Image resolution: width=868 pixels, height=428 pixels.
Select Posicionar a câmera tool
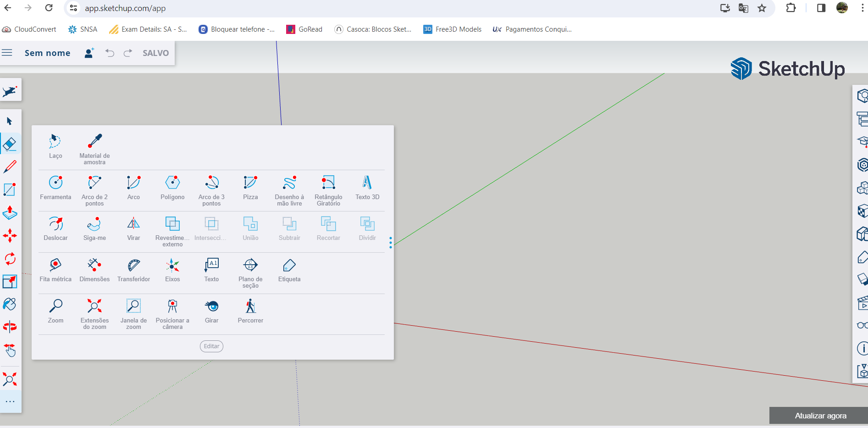tap(172, 313)
